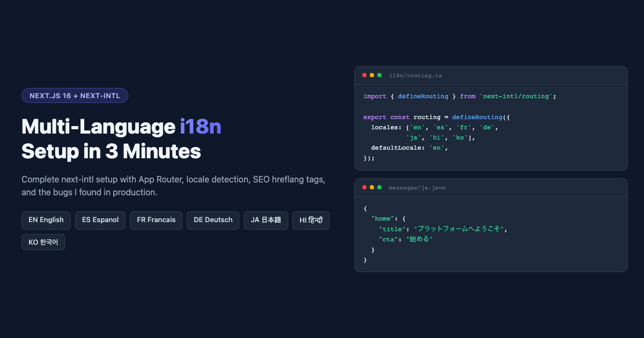This screenshot has width=644, height=338.
Task: Select the DE Deutsch language chip
Action: [213, 220]
